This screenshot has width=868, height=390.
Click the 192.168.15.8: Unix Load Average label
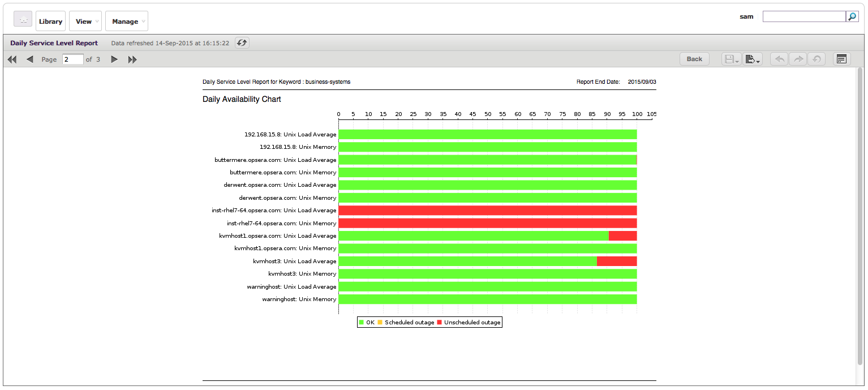coord(290,135)
